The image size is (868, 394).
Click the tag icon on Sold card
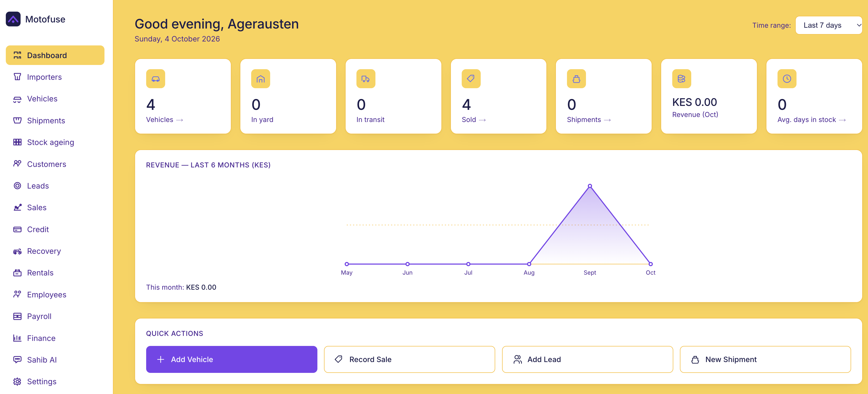pyautogui.click(x=471, y=79)
